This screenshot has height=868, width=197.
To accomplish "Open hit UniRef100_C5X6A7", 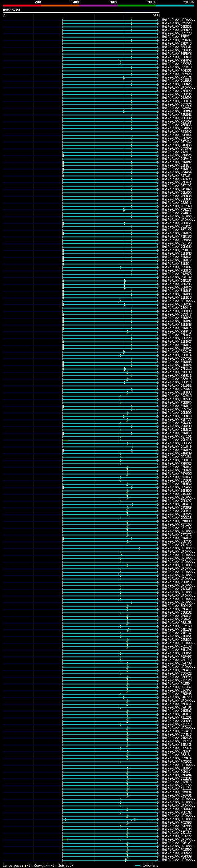I will [x=177, y=40].
